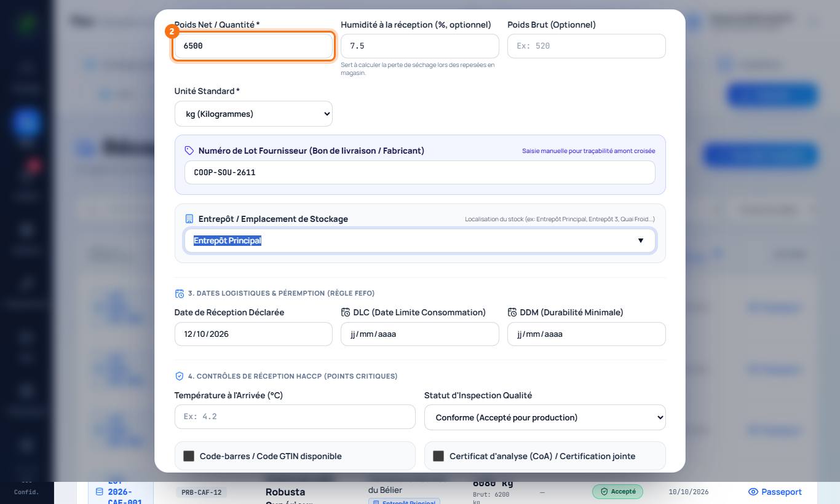
Task: Click the Poids Net / Quantité field
Action: tap(253, 46)
